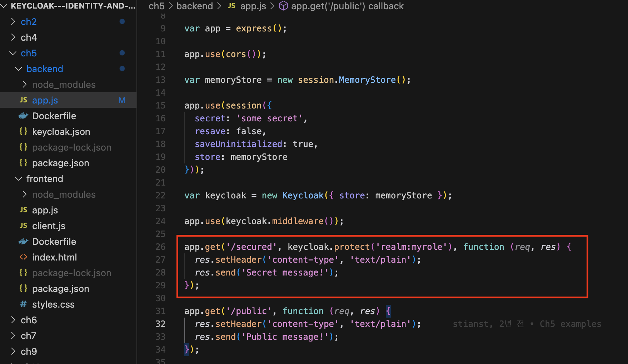Screen dimensions: 628x364
Task: Expand the ch4 folder chevron
Action: (x=13, y=37)
